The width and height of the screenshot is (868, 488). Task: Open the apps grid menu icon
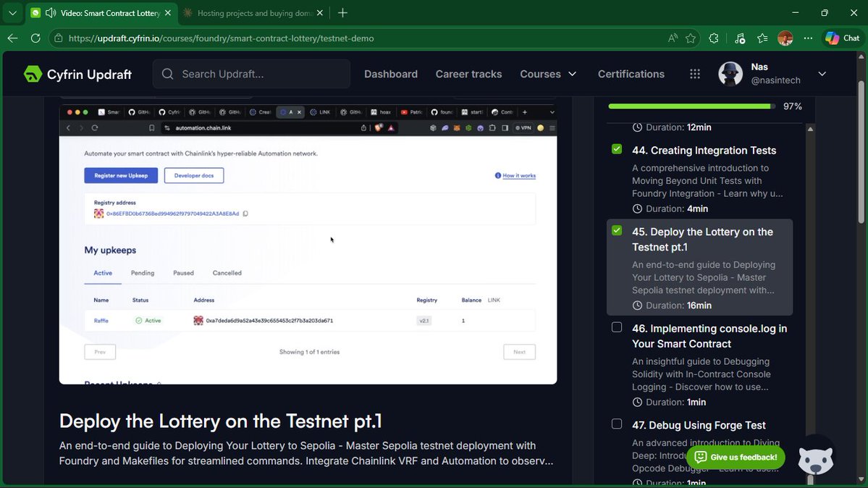[695, 74]
